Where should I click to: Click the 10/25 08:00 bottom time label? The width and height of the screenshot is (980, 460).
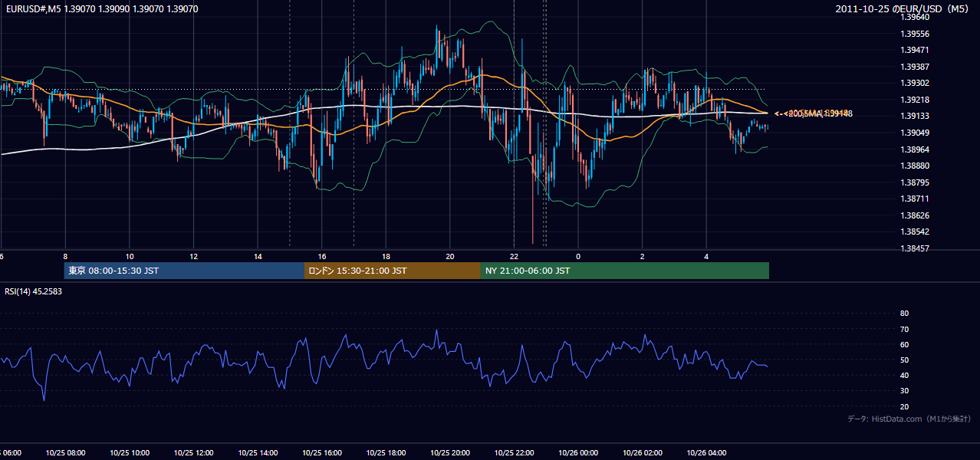65,453
